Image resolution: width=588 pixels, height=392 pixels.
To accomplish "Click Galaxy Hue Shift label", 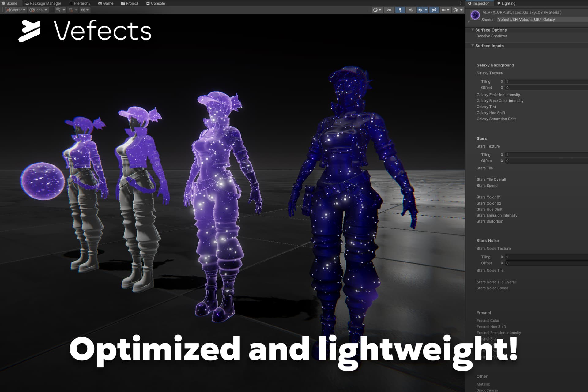I will 491,113.
